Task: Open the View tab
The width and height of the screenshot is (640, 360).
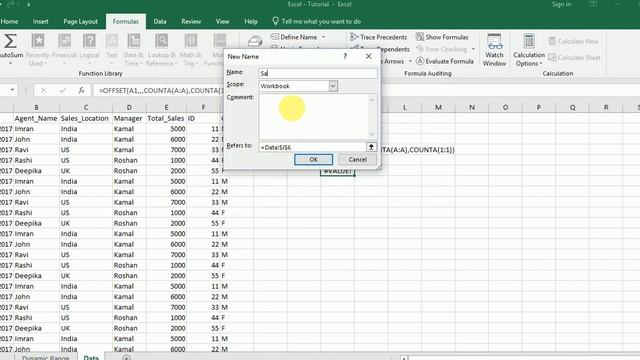Action: (x=222, y=22)
